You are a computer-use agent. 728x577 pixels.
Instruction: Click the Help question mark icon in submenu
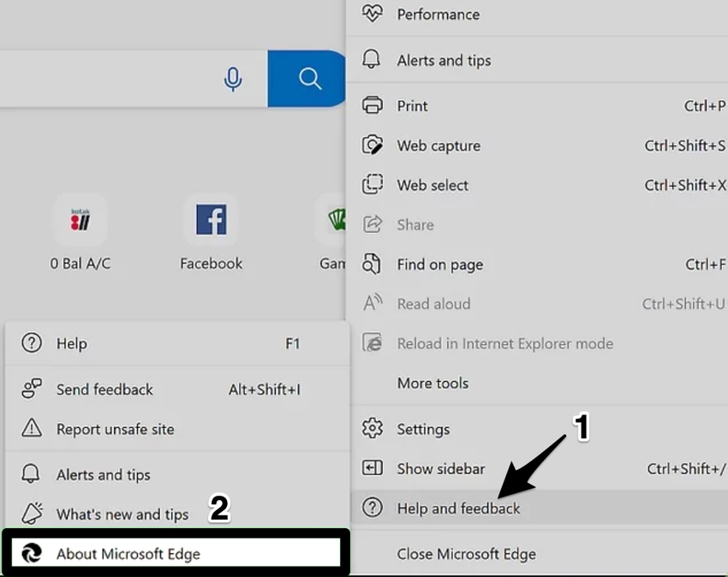[x=32, y=343]
